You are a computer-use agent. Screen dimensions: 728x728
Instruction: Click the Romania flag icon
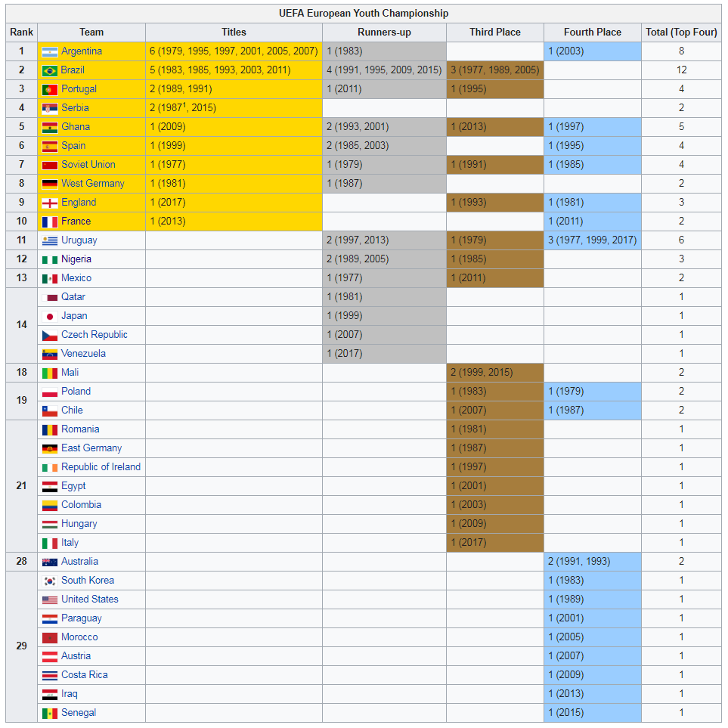pyautogui.click(x=50, y=430)
